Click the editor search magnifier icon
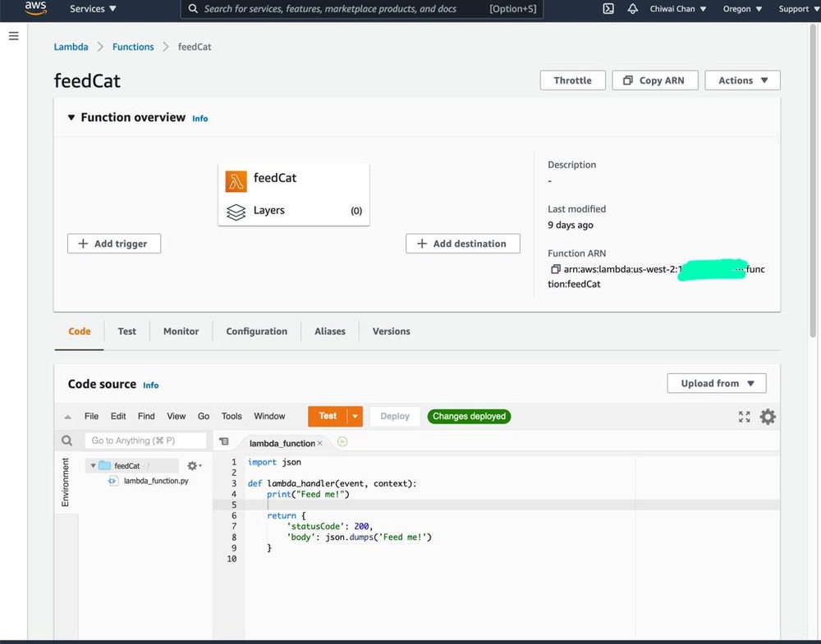Image resolution: width=821 pixels, height=644 pixels. [67, 441]
